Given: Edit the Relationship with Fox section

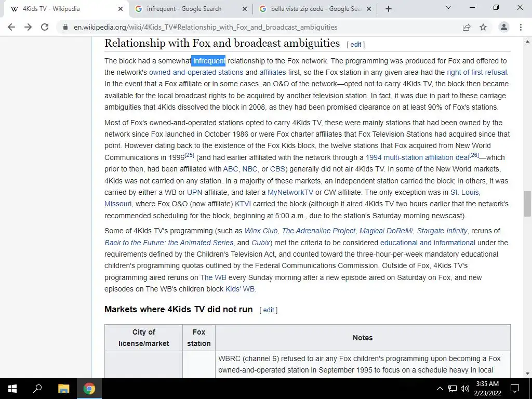Looking at the screenshot, I should (x=355, y=45).
